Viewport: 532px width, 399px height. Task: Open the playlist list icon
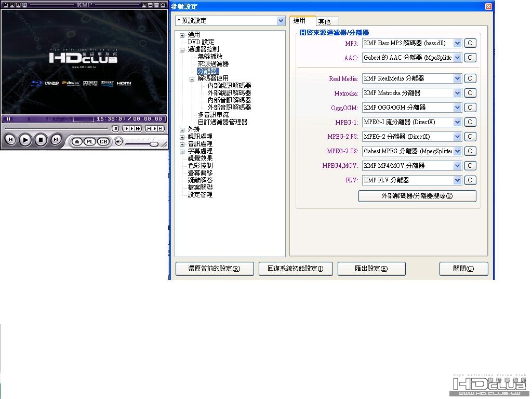115,129
